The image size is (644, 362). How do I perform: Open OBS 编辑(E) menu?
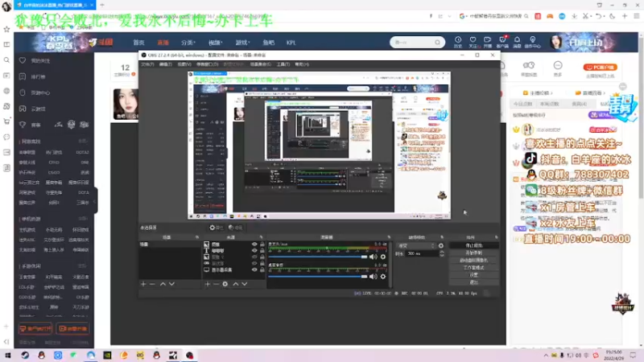(x=166, y=64)
